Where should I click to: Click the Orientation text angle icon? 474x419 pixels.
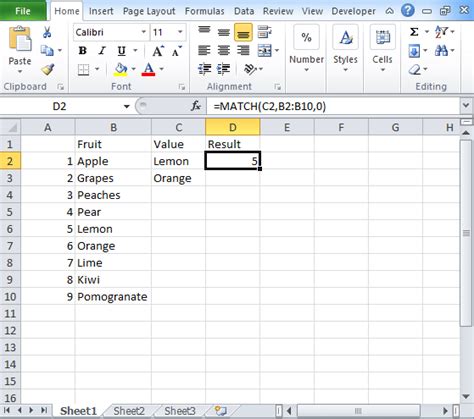click(250, 69)
